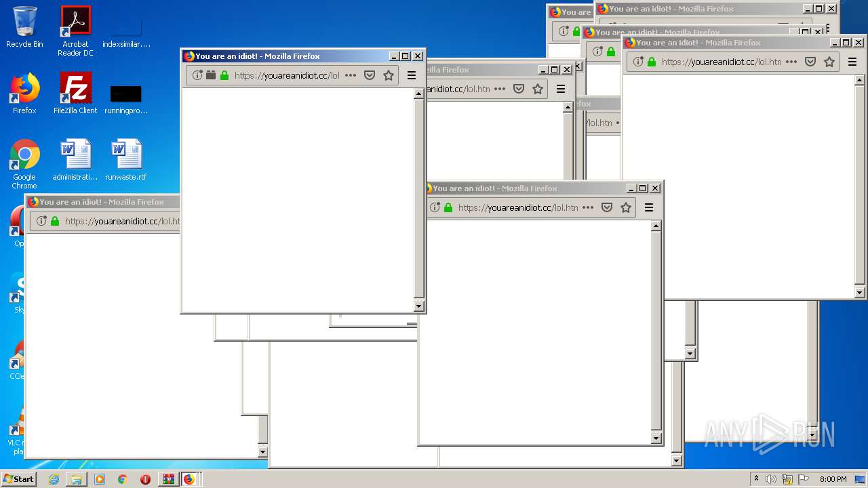Click the WinRAR taskbar button
Screen dimensions: 868x488
point(168,479)
